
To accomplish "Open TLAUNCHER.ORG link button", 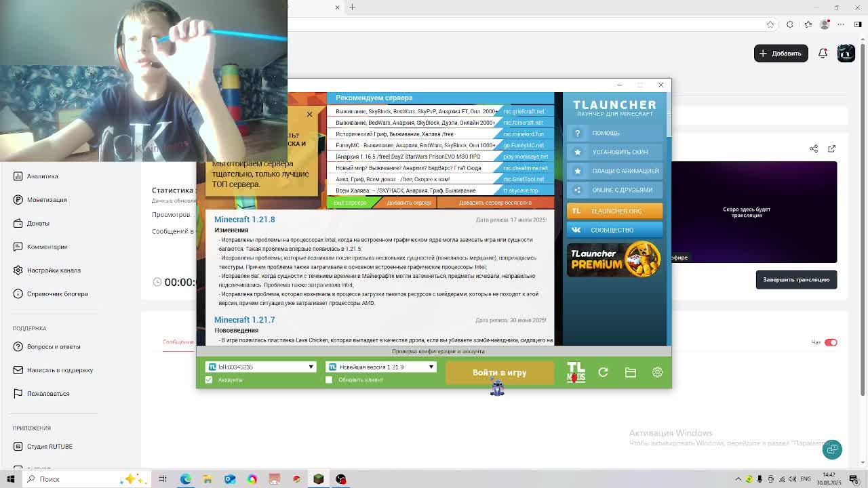I will click(614, 211).
